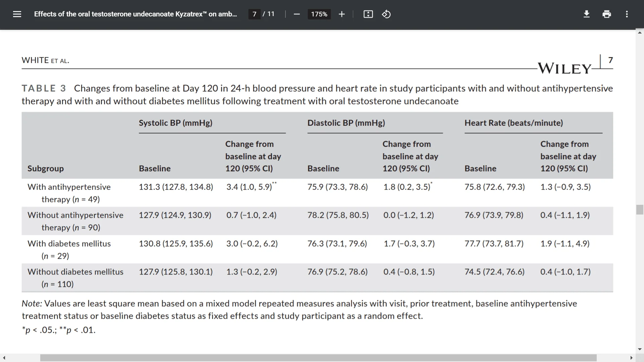Image resolution: width=644 pixels, height=362 pixels.
Task: Click the 'Heart Rate (beats/minute)' header
Action: tap(514, 123)
